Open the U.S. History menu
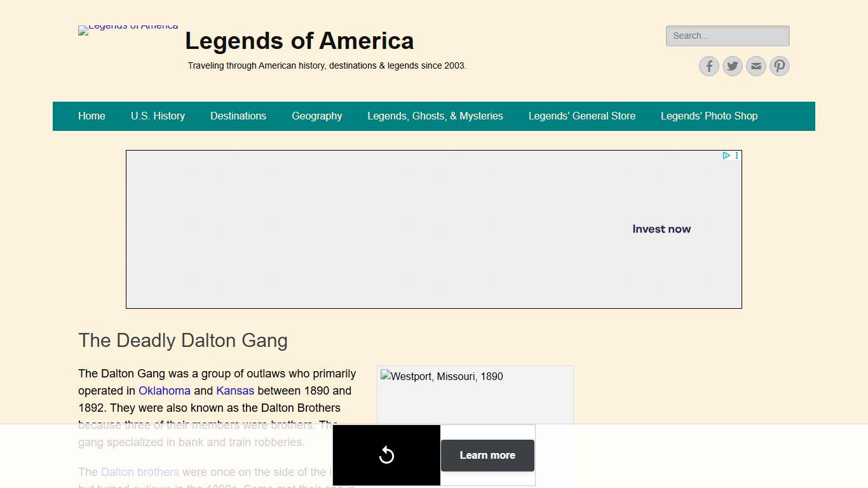 (158, 116)
